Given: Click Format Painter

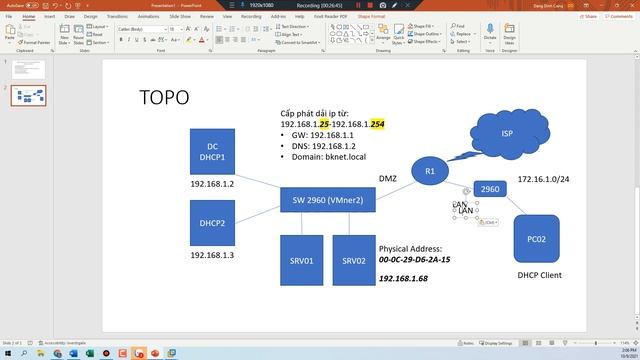Looking at the screenshot, I should pos(34,42).
